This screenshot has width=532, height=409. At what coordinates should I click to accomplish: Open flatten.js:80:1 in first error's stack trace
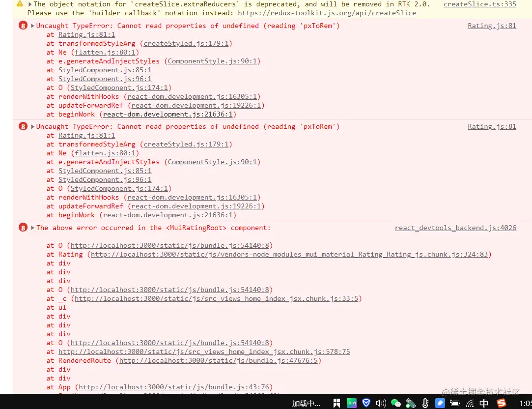point(105,52)
